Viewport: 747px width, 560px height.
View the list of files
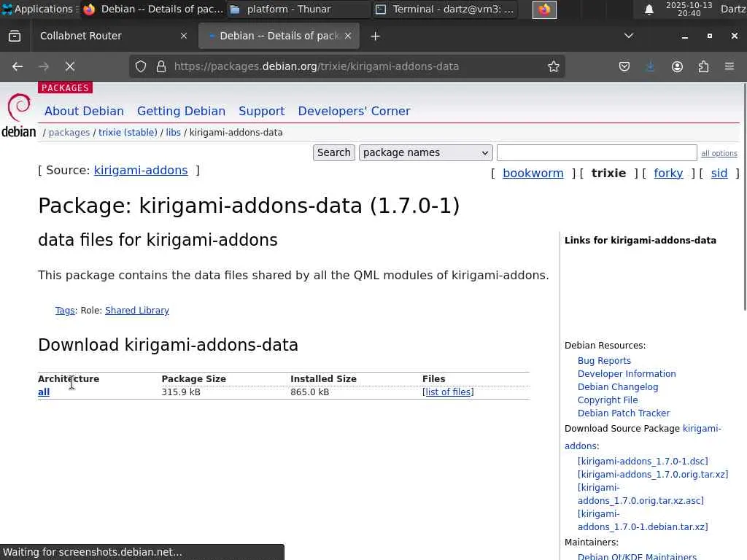pos(448,392)
